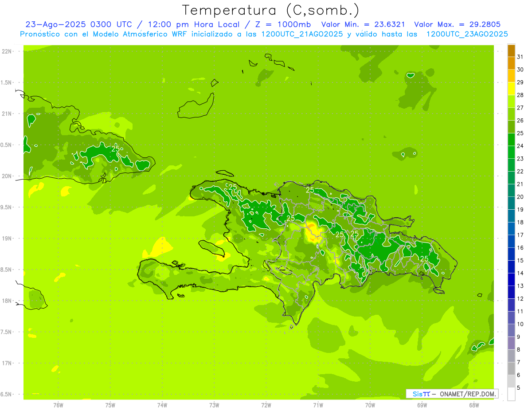The width and height of the screenshot is (532, 411).
Task: Click the 73W longitude axis label
Action: click(214, 405)
